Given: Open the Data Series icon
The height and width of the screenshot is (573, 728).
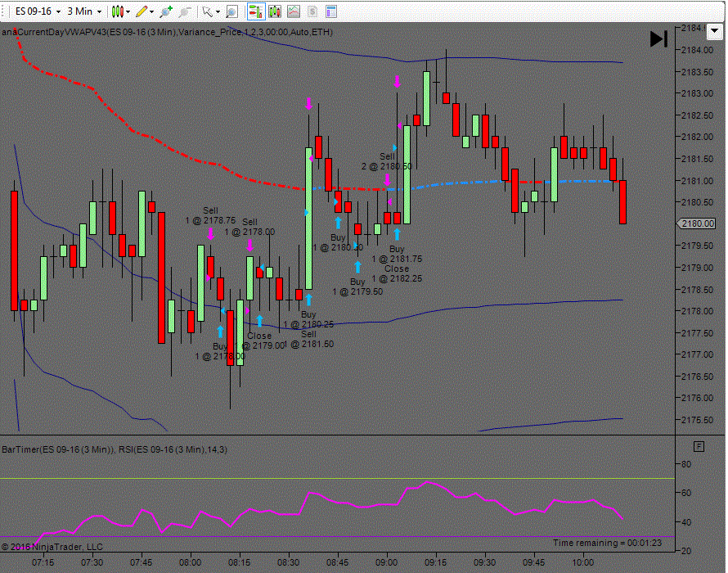Looking at the screenshot, I should tap(275, 11).
